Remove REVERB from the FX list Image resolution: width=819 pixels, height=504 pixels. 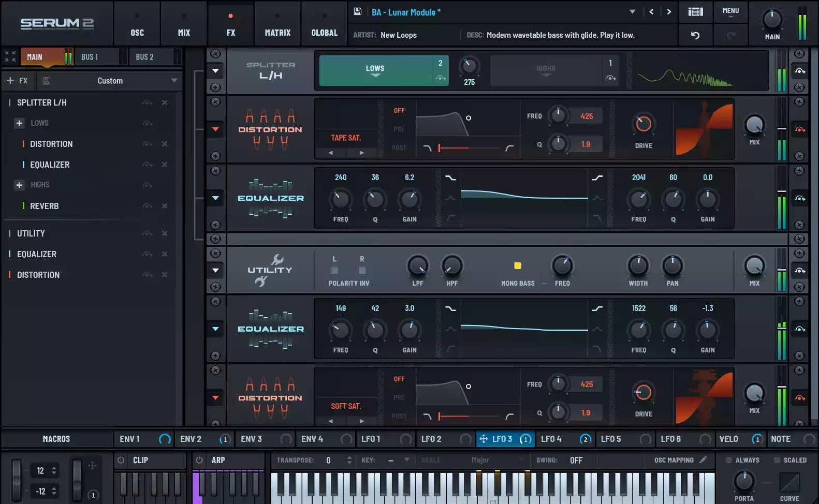click(165, 206)
